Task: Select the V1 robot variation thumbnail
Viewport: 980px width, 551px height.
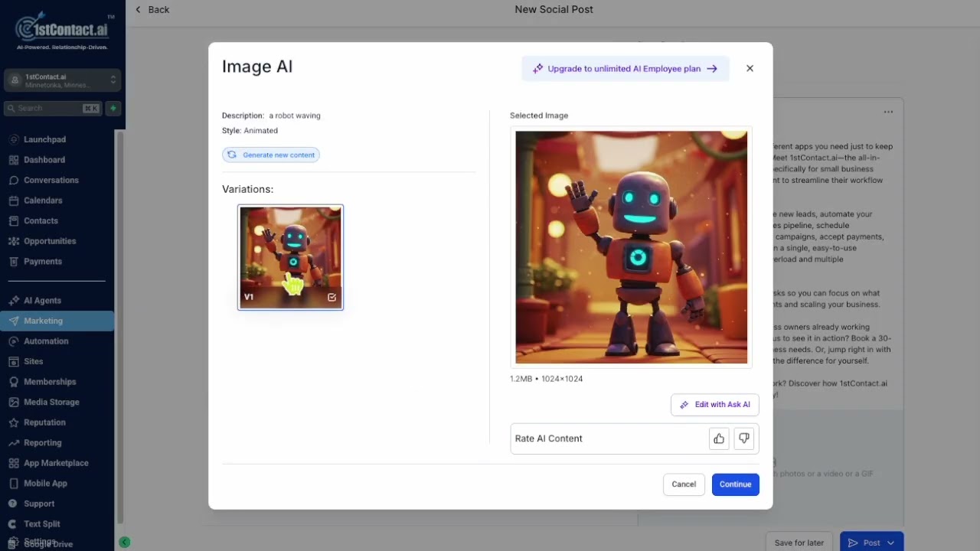Action: tap(290, 257)
